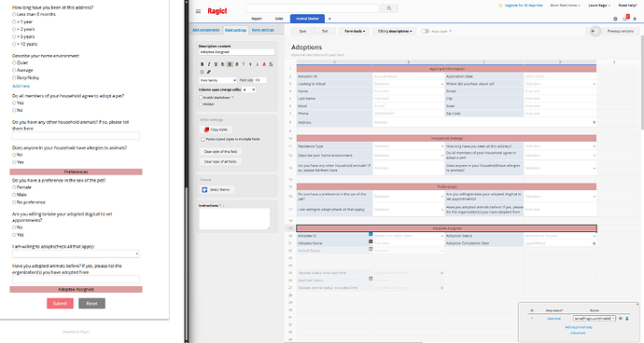The height and width of the screenshot is (343, 644).
Task: Switch to the Field settings tab
Action: tap(235, 30)
